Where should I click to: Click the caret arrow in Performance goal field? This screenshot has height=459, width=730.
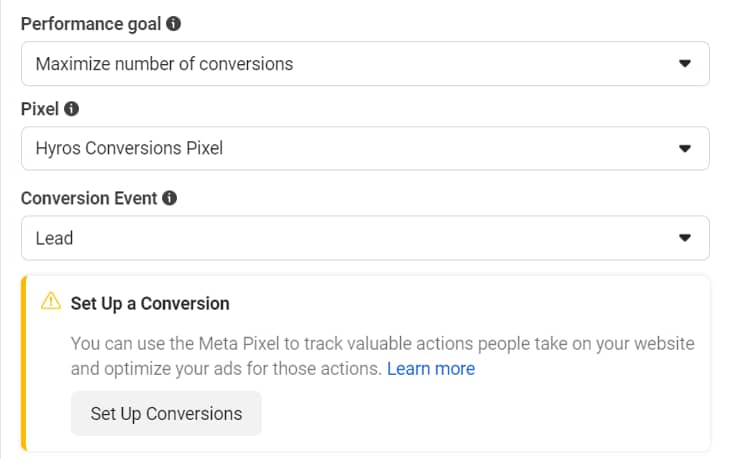coord(684,63)
